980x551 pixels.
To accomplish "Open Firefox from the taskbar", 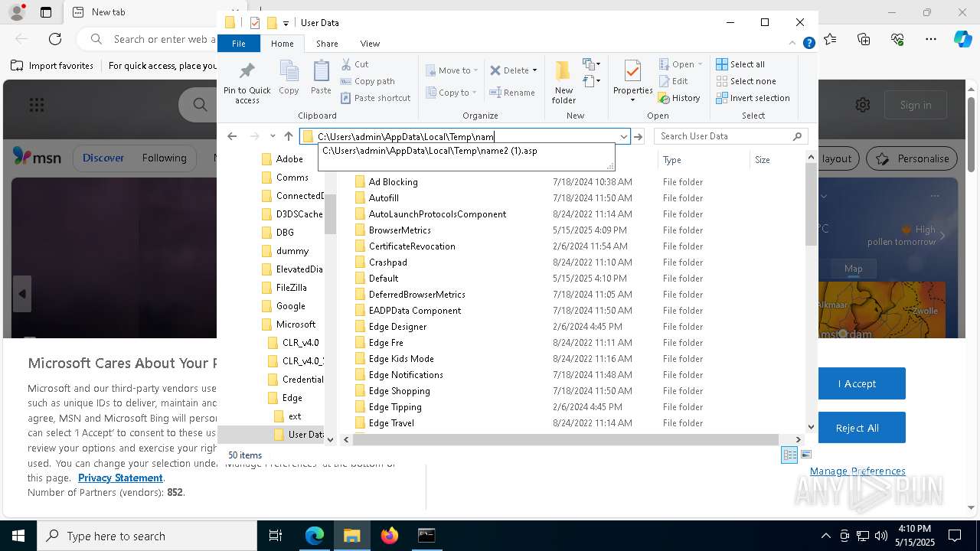I will coord(390,536).
